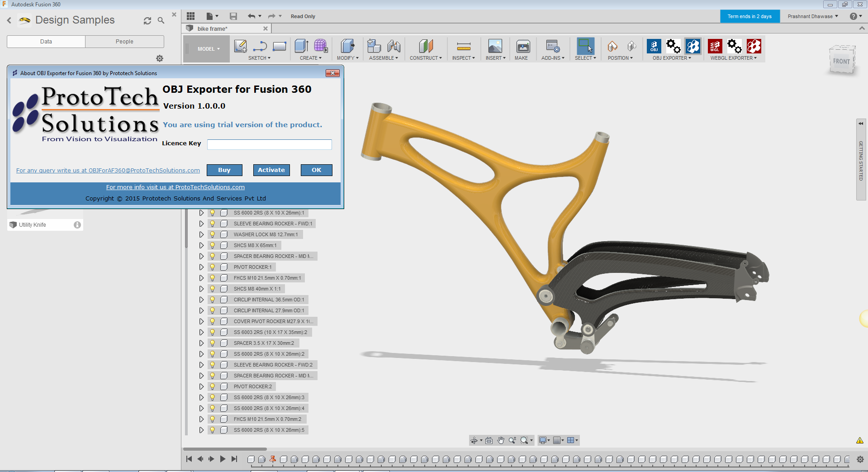
Task: Click the timeline Play button
Action: 223,459
